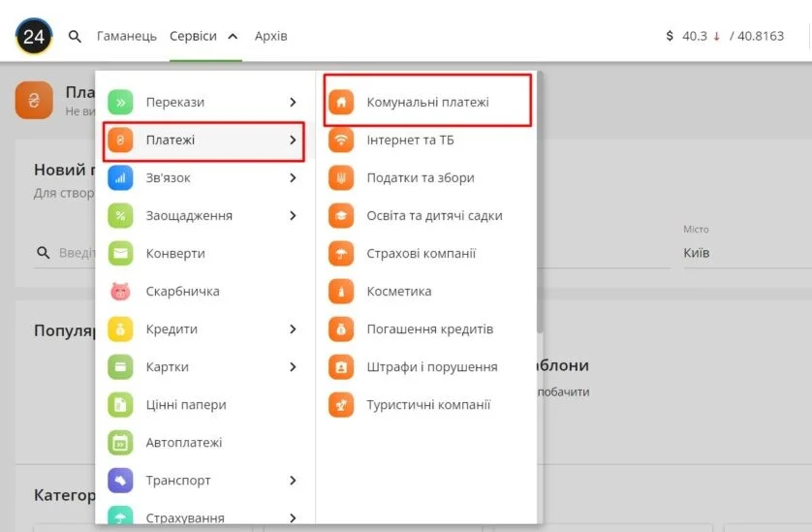This screenshot has width=812, height=532.
Task: Click the blue Зв'язок signal icon
Action: pyautogui.click(x=120, y=177)
